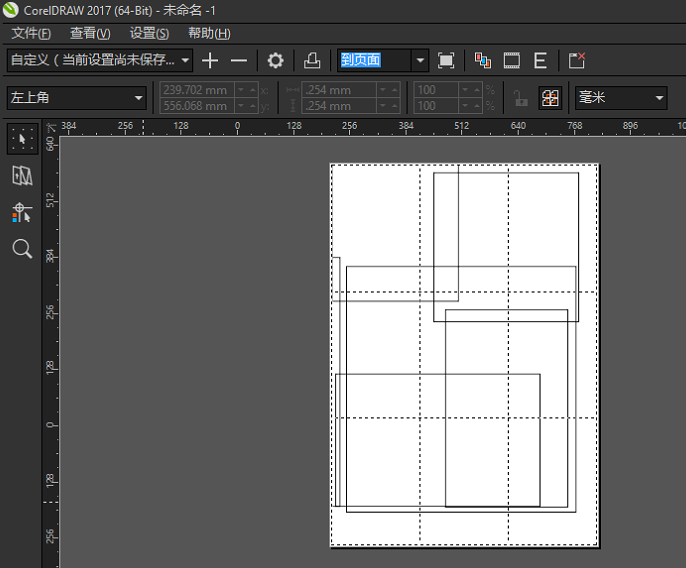686x568 pixels.
Task: Click the vertical scale percent field
Action: tap(435, 106)
